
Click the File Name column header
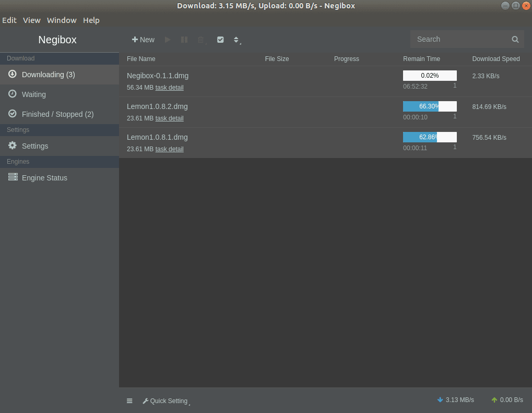point(141,59)
